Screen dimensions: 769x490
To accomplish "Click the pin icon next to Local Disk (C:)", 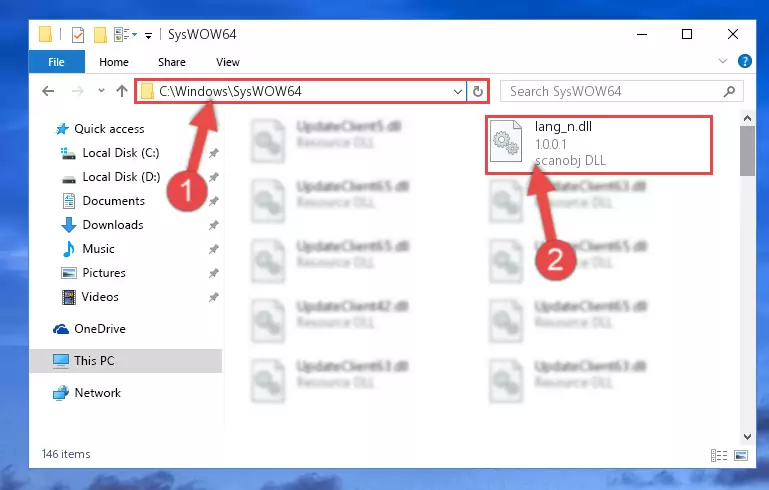I will point(213,153).
